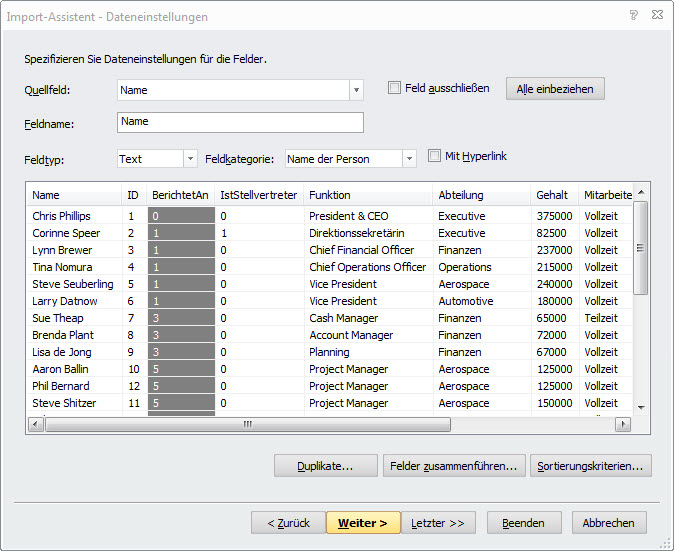
Task: Click the Steve Seuberling name cell
Action: coord(73,284)
